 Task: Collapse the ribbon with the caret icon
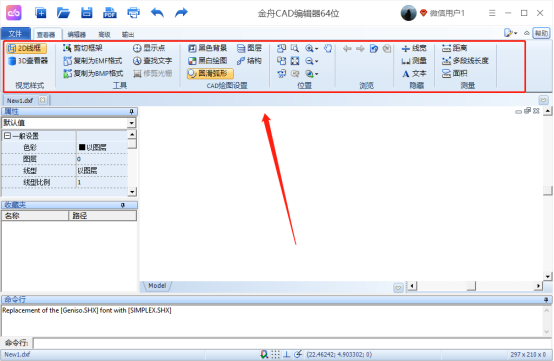527,33
